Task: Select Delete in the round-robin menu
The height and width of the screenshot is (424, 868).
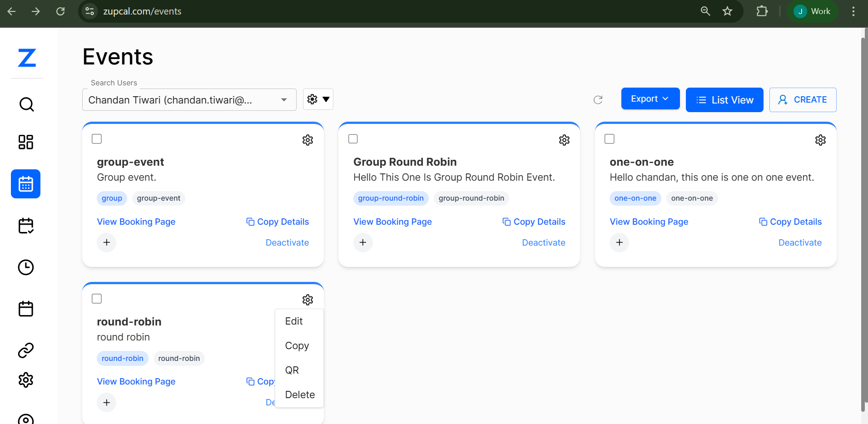Action: pyautogui.click(x=300, y=395)
